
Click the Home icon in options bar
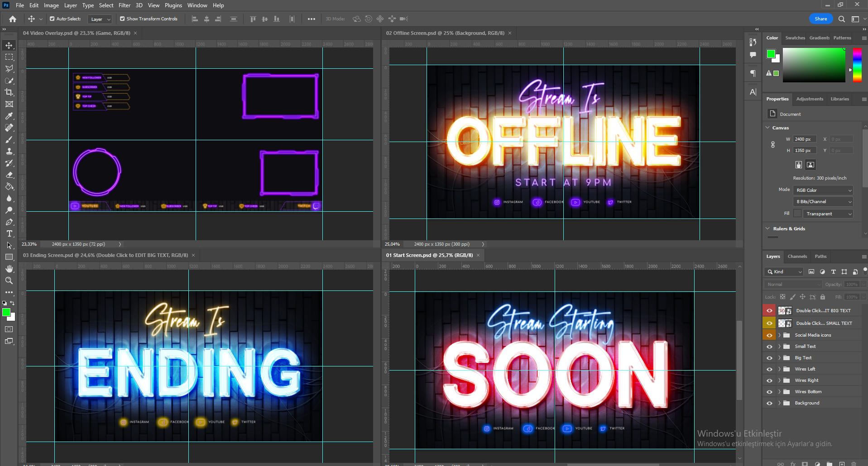pyautogui.click(x=13, y=19)
